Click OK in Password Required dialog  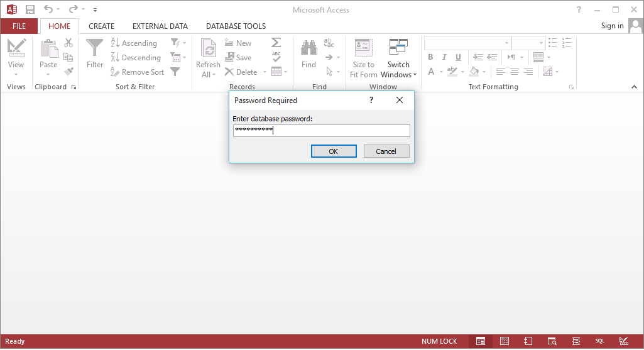click(x=334, y=151)
